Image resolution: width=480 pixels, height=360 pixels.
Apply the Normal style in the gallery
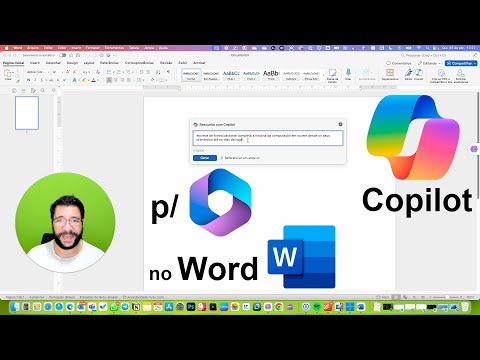(191, 75)
